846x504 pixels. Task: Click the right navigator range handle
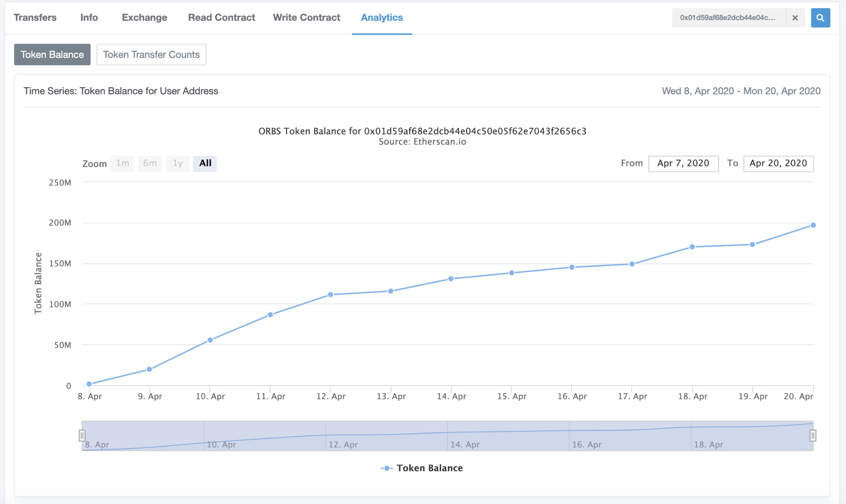point(813,436)
